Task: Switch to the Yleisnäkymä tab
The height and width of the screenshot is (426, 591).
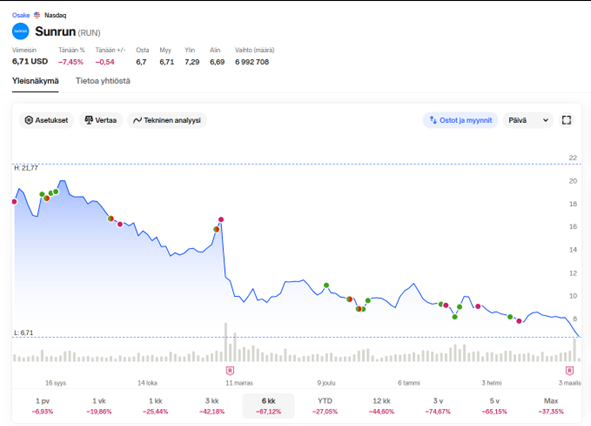Action: (35, 81)
